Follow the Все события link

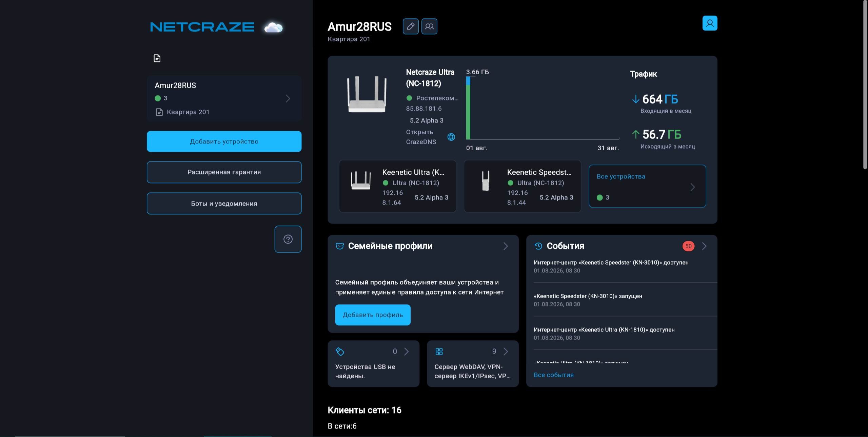(x=554, y=375)
